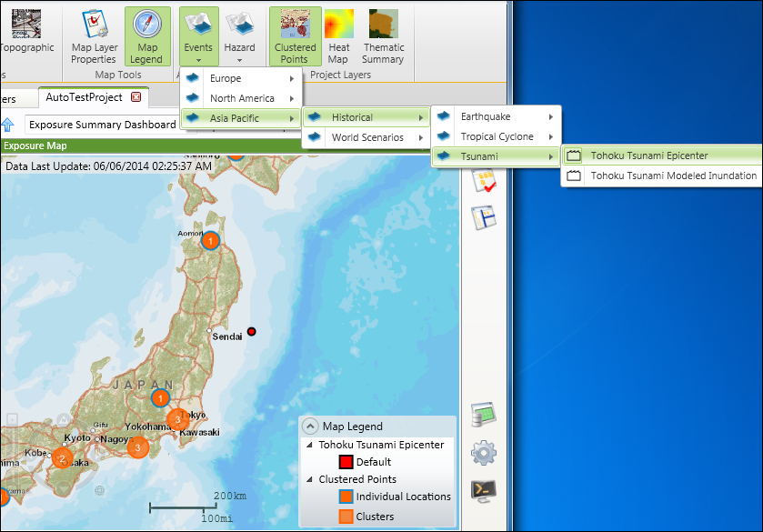Collapse Tohoku Tsunami Epicenter legend group
Viewport: 763px width, 532px height.
310,446
